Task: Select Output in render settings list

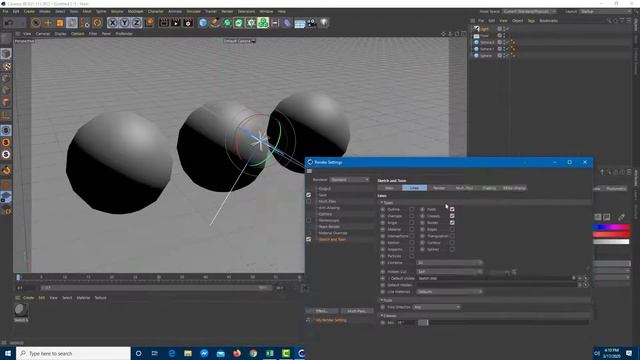Action: [324, 189]
